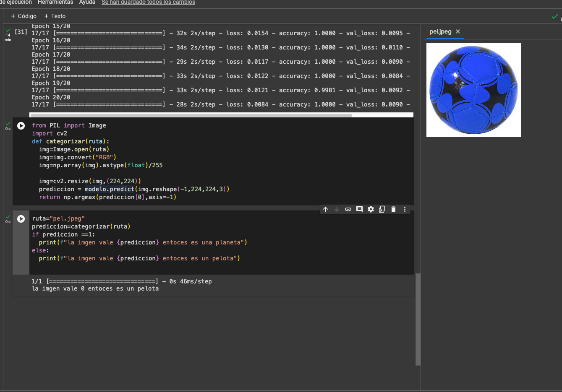Click the 'img=cv2.resize' code line
The width and height of the screenshot is (562, 392).
pos(90,181)
